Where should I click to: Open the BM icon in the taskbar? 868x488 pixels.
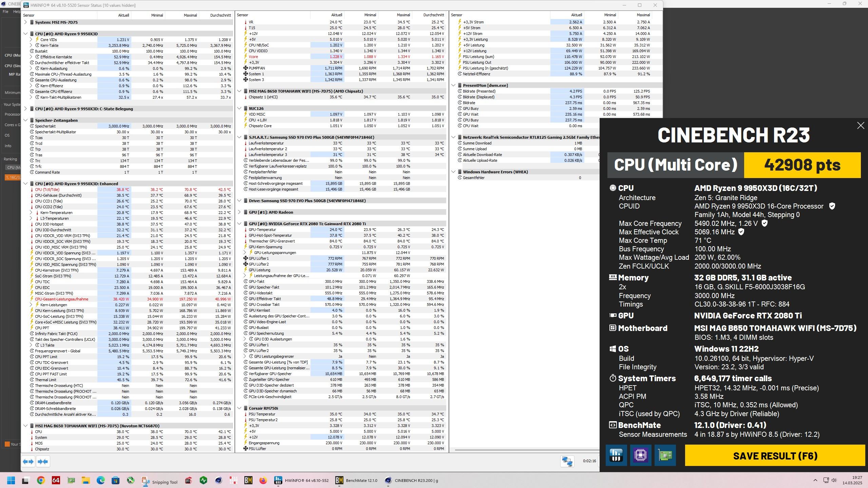point(248,480)
